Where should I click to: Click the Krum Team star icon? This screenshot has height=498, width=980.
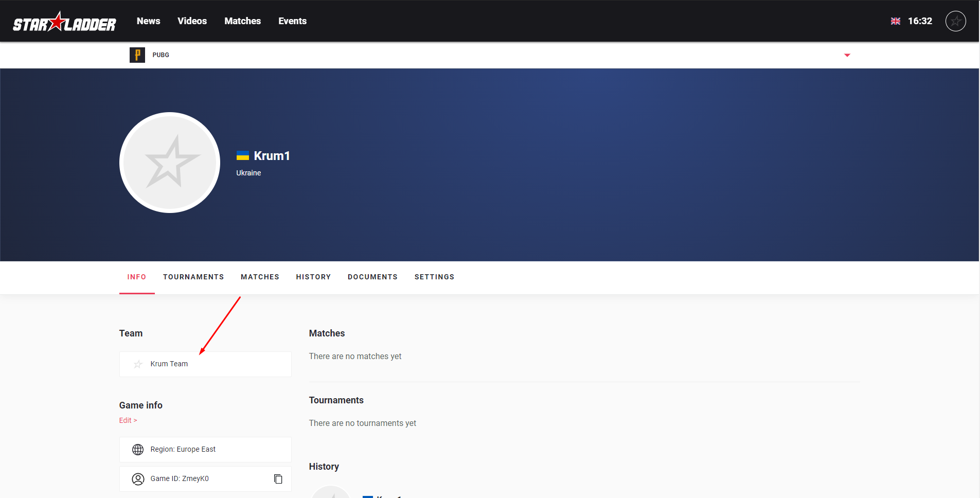tap(138, 364)
